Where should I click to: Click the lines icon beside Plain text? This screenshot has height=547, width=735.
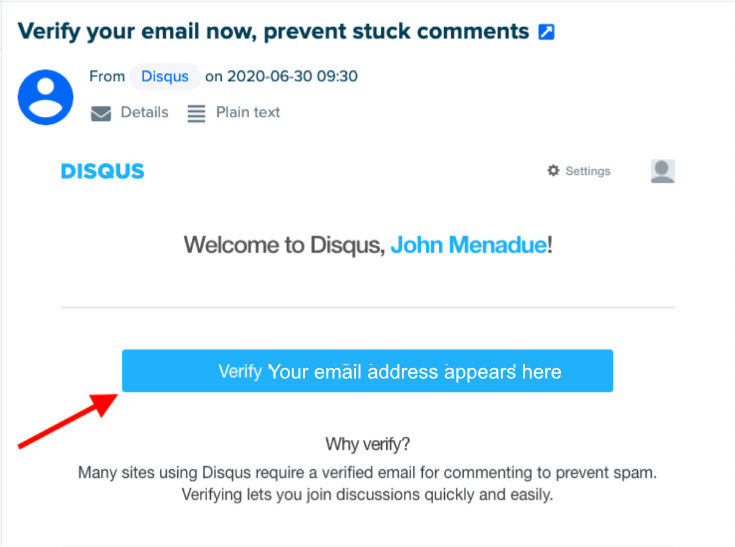click(196, 113)
